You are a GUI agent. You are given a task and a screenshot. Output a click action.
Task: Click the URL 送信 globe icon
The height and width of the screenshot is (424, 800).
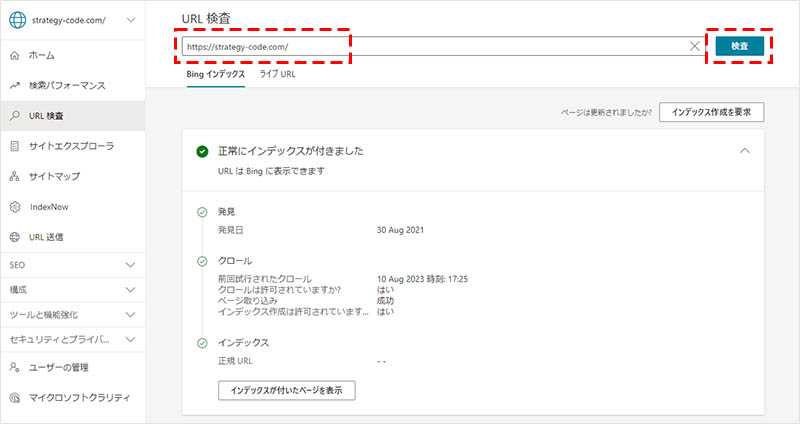[13, 238]
